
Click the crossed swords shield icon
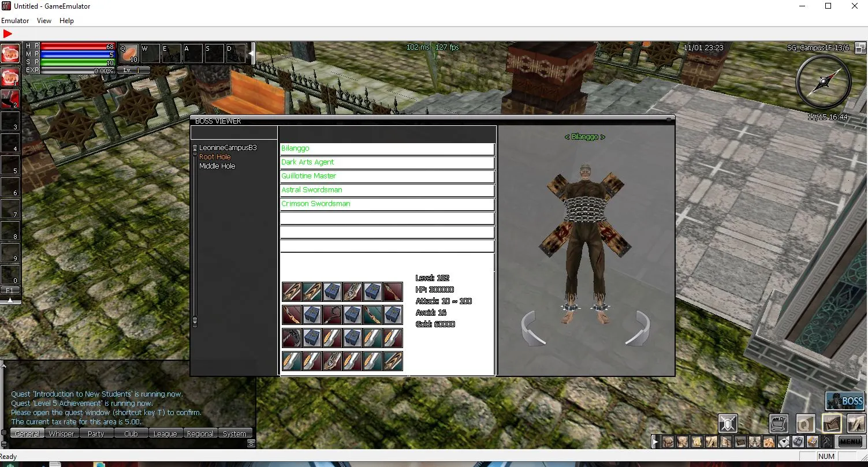[x=728, y=424]
